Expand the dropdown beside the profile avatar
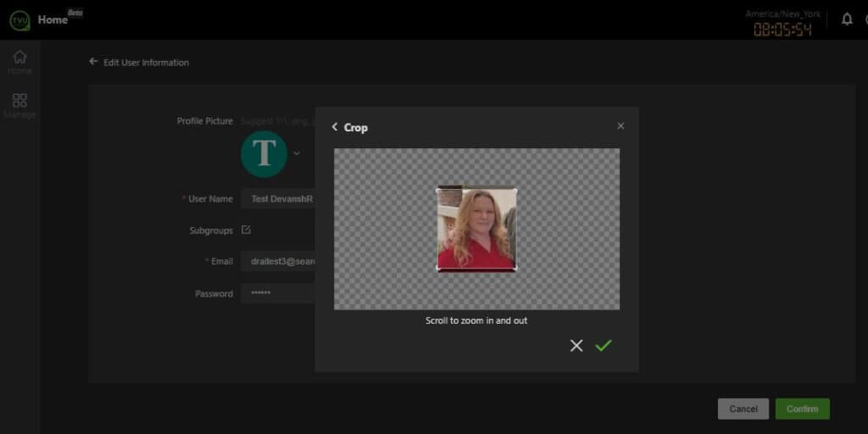Image resolution: width=868 pixels, height=434 pixels. click(297, 153)
